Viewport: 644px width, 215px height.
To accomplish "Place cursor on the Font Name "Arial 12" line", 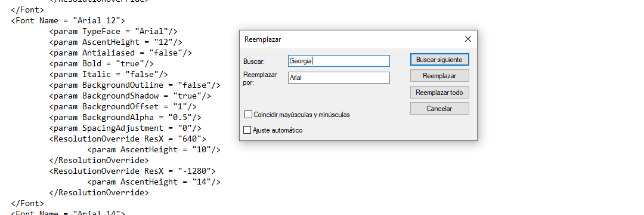I will click(68, 20).
